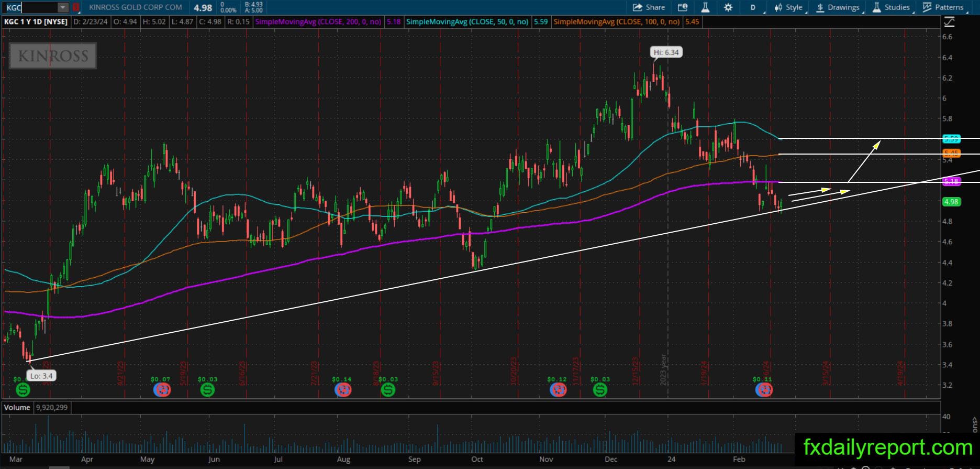The height and width of the screenshot is (469, 980).
Task: Click the Share button
Action: 649,7
